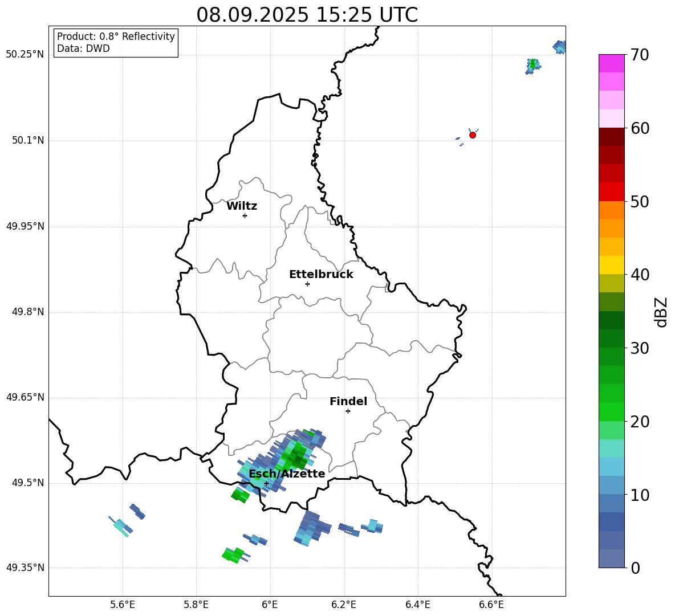Click the Esch/Alzette station cross marker
The width and height of the screenshot is (675, 616).
pos(266,483)
